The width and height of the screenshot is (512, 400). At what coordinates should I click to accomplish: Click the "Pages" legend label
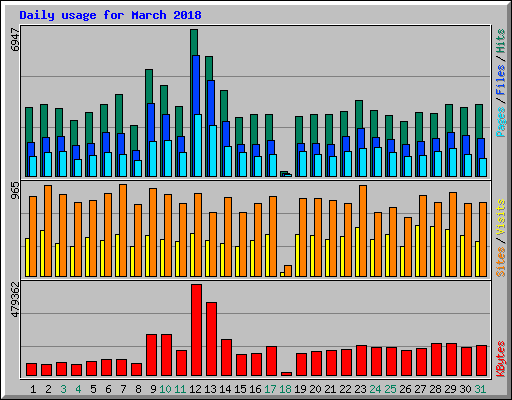coord(500,122)
